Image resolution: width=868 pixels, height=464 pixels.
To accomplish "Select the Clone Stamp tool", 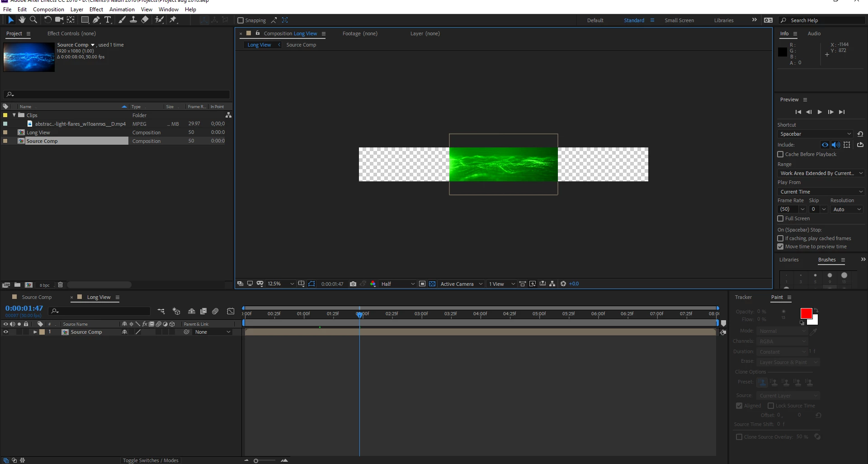I will coord(133,20).
